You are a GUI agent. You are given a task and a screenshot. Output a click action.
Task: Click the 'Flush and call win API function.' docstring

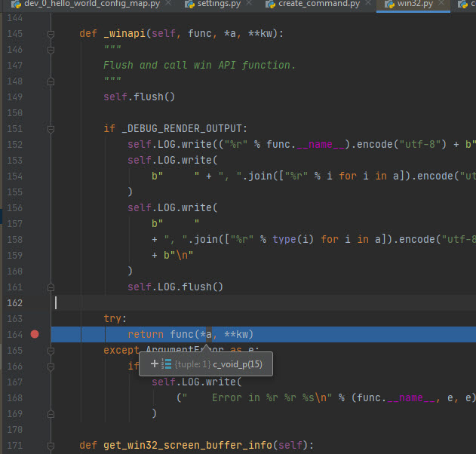coord(199,65)
